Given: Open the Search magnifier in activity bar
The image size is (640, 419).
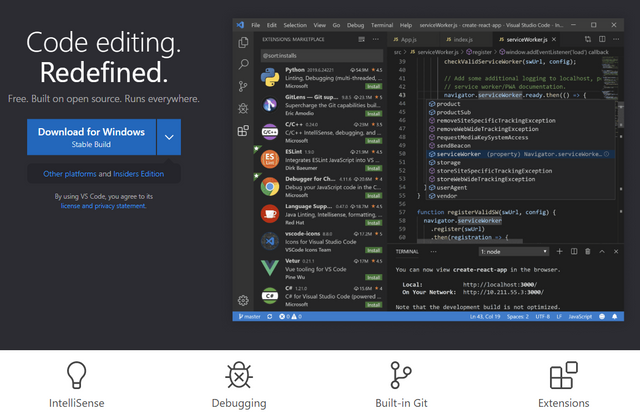Looking at the screenshot, I should click(243, 64).
